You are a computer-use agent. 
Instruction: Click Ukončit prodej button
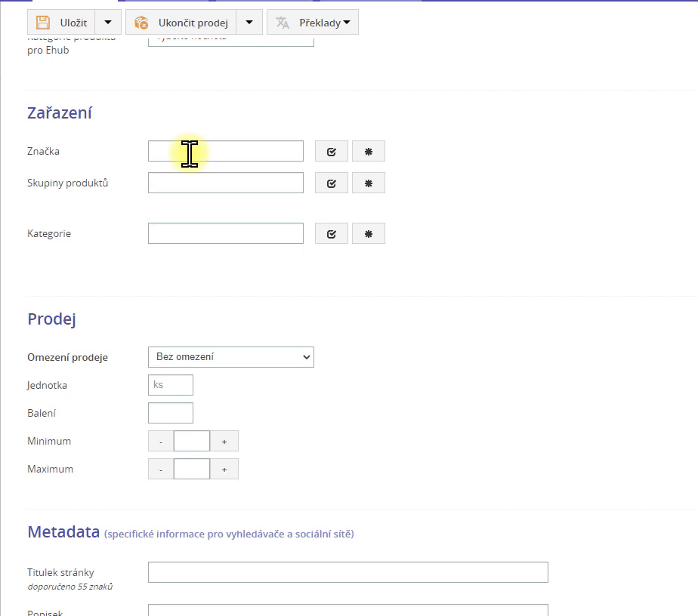[181, 23]
